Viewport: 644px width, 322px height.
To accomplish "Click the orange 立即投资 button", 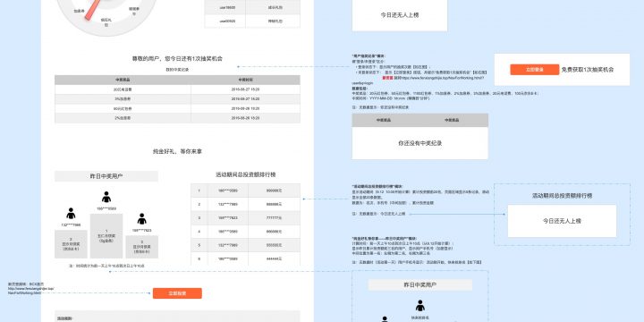I will pos(177,293).
